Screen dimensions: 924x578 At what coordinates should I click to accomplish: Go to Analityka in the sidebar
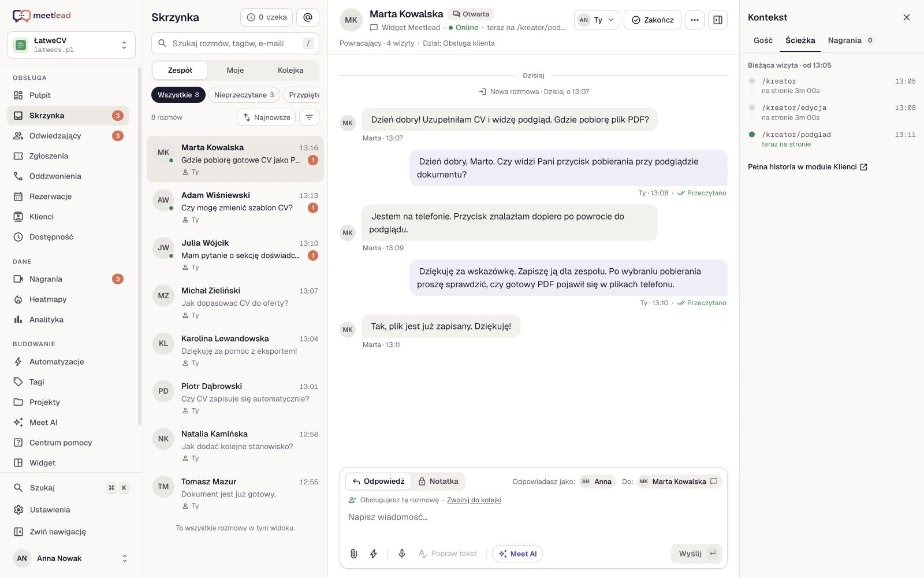click(x=68, y=320)
